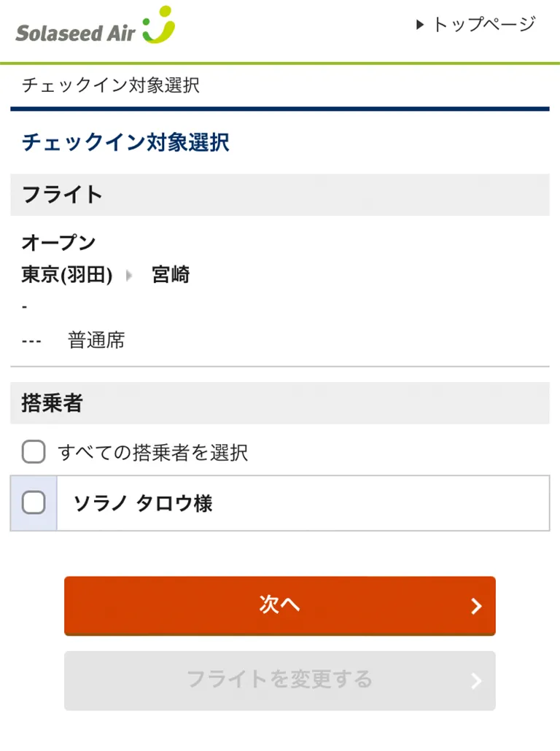560x751 pixels.
Task: Click the チェックイン対象選択 breadcrumb tab
Action: click(110, 86)
